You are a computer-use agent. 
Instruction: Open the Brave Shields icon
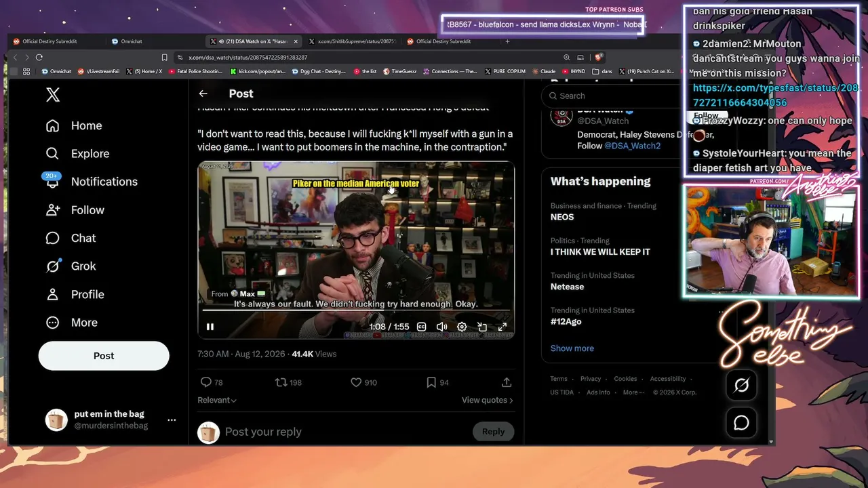[x=599, y=58]
